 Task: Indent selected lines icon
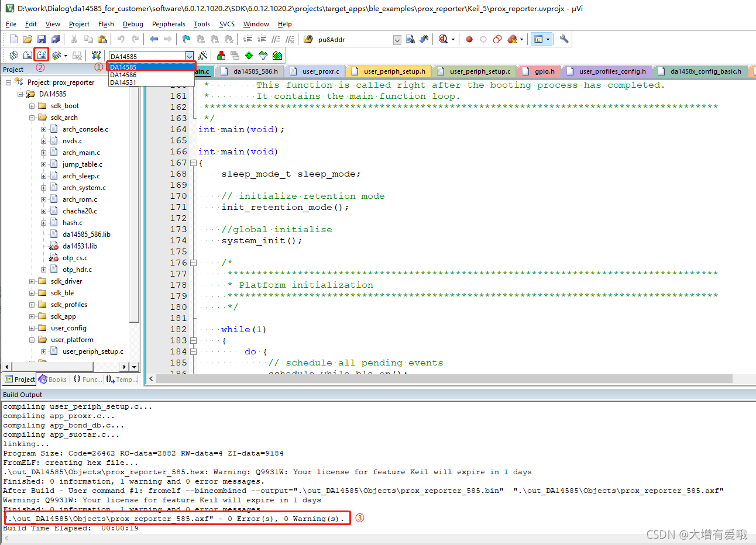pos(248,39)
